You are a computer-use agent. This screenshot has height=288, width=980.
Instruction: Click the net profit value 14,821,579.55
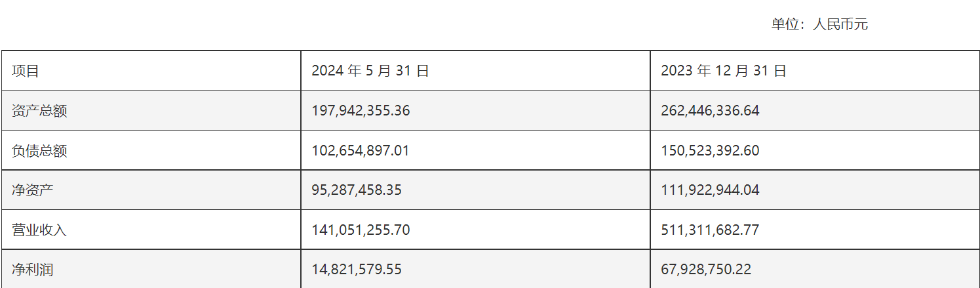[356, 270]
